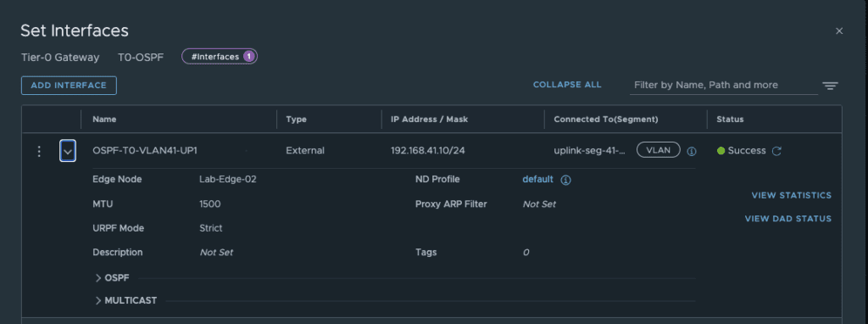Click the filter lines icon beside search
Viewport: 868px width, 324px height.
(830, 86)
